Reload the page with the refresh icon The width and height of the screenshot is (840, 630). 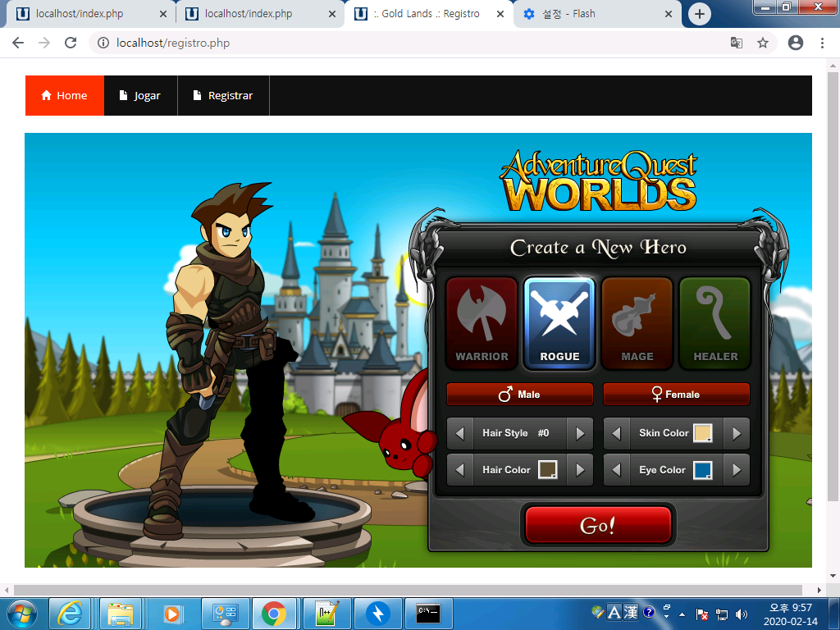click(71, 43)
